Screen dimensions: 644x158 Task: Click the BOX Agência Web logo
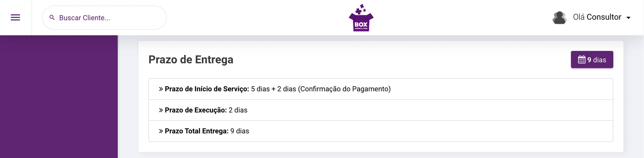(361, 18)
